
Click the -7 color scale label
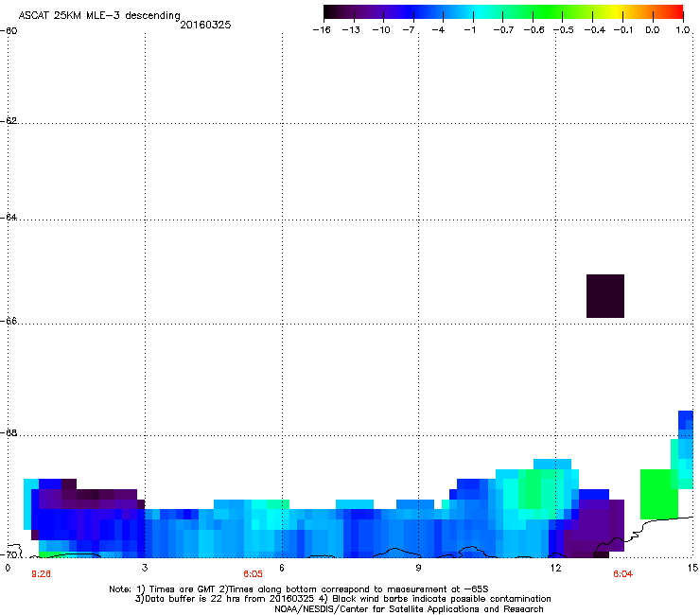click(x=408, y=30)
